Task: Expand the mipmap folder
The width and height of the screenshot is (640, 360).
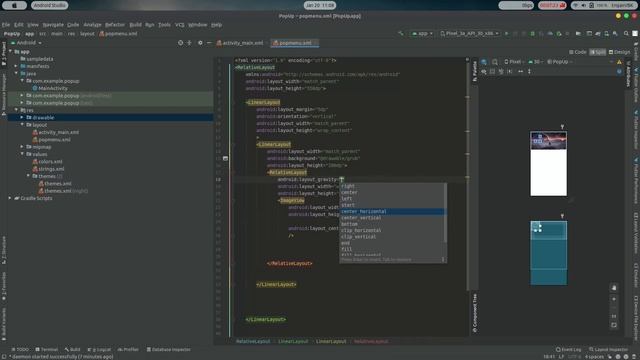Action: point(22,147)
